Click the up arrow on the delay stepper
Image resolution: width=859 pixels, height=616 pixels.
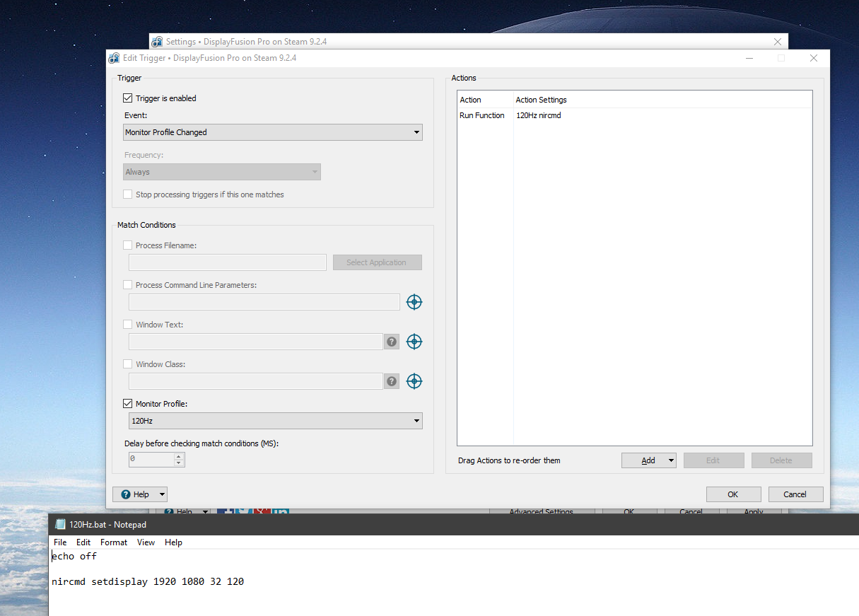pos(179,456)
